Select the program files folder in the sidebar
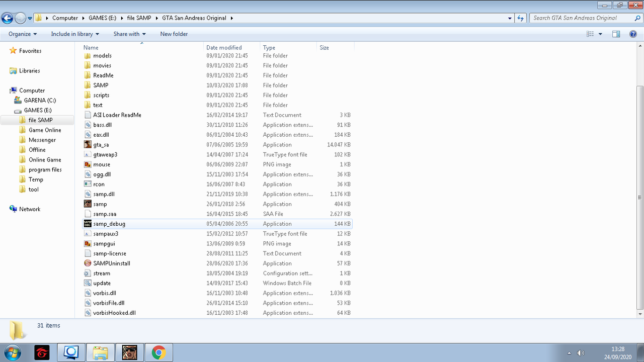This screenshot has height=362, width=644. coord(45,170)
